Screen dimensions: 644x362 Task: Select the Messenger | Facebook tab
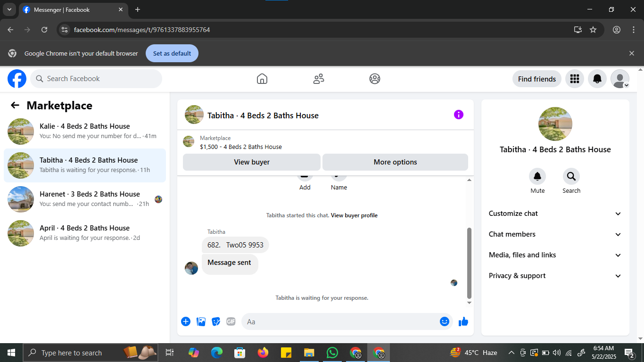[x=73, y=9]
